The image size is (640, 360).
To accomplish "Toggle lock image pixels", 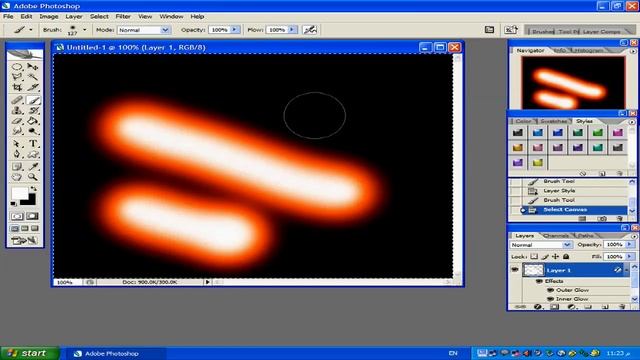I will click(x=545, y=256).
